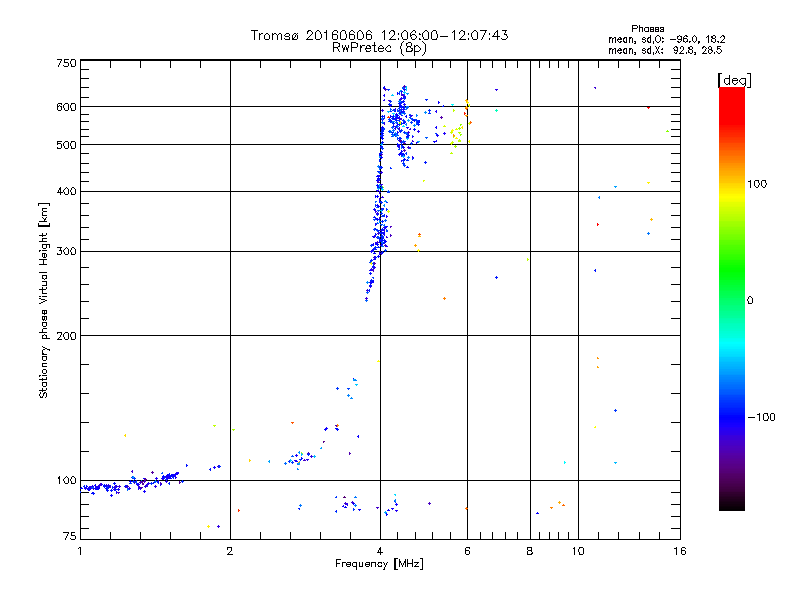Click the 'Stationary phase Virtual Height [km]' axis label
Screen dimensions: 800x600
[x=43, y=301]
